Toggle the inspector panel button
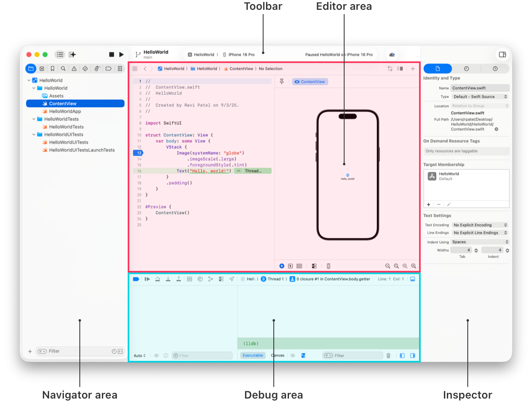This screenshot has height=401, width=532. (x=503, y=54)
